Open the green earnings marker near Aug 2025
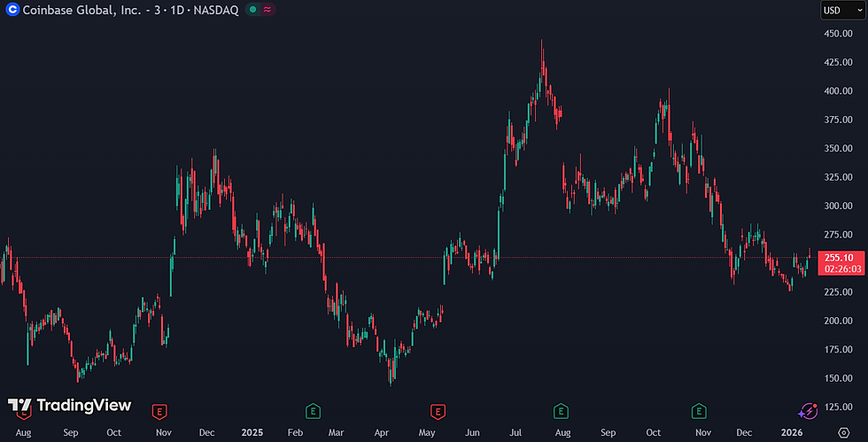Viewport: 868px width, 442px height. point(561,411)
